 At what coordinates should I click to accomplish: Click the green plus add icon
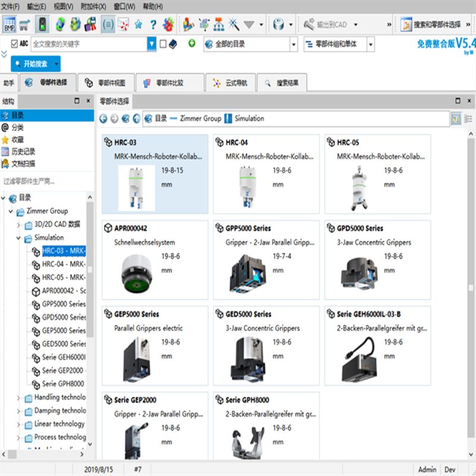coord(192,43)
